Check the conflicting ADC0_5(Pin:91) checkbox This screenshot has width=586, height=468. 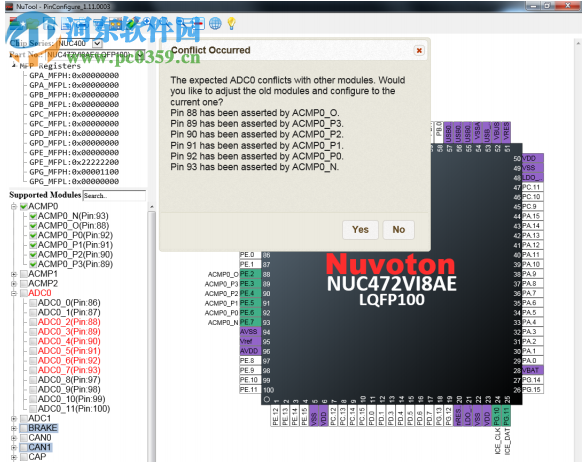pos(33,351)
